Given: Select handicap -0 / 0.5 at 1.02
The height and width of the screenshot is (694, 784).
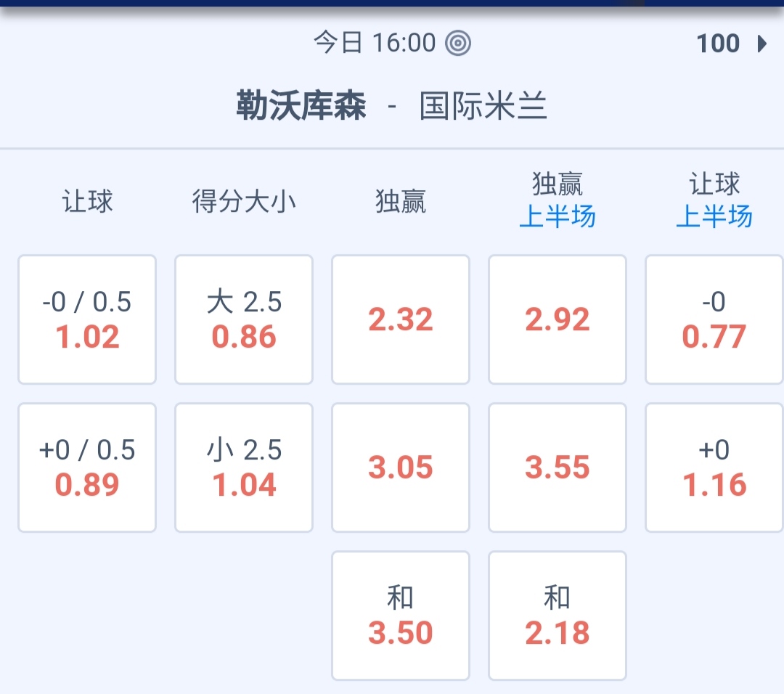Looking at the screenshot, I should (x=87, y=319).
